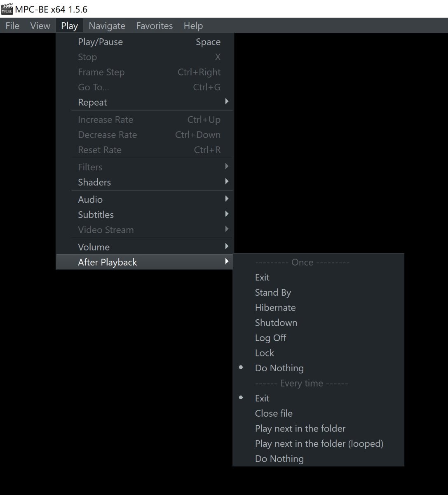Select Stand By after playback
Viewport: 448px width, 495px height.
pos(273,292)
